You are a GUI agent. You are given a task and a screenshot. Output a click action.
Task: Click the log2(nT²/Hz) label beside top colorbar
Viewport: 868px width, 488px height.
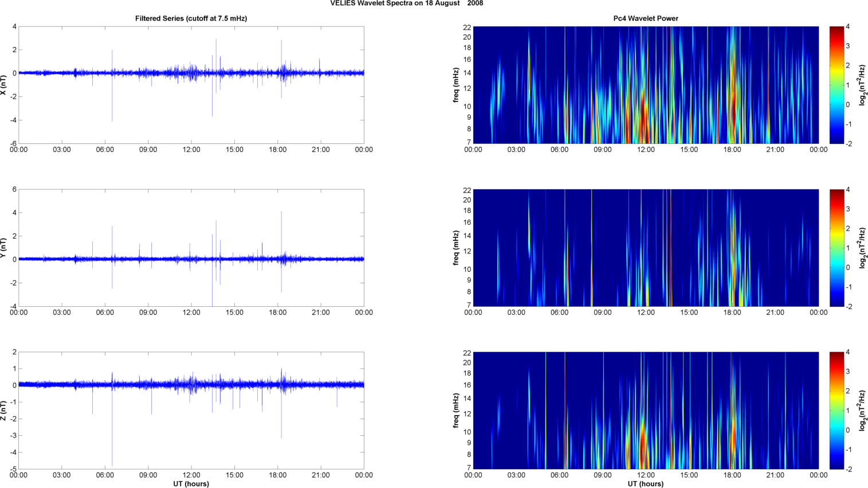pos(863,85)
